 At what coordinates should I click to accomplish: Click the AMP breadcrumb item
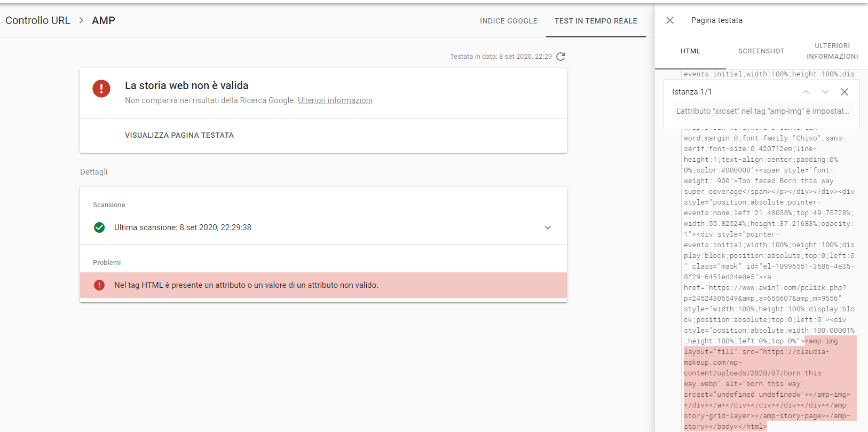click(104, 20)
